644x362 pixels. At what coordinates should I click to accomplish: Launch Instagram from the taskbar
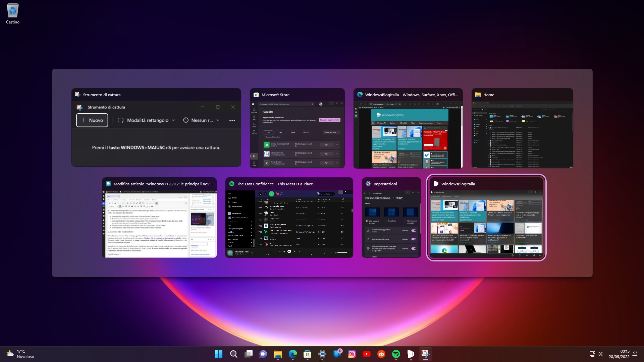coord(352,354)
